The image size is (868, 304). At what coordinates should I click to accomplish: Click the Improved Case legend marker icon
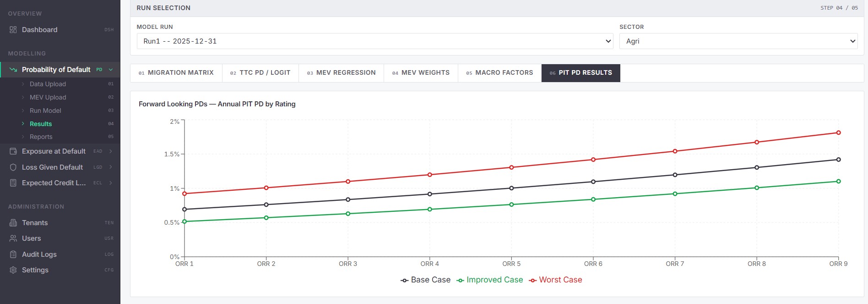(x=461, y=280)
